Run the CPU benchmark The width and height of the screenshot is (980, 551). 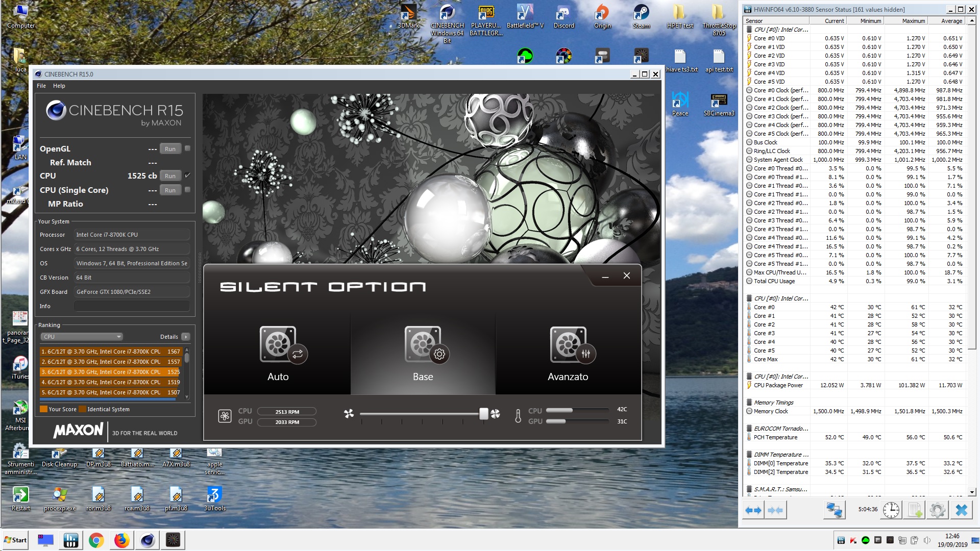pyautogui.click(x=170, y=176)
